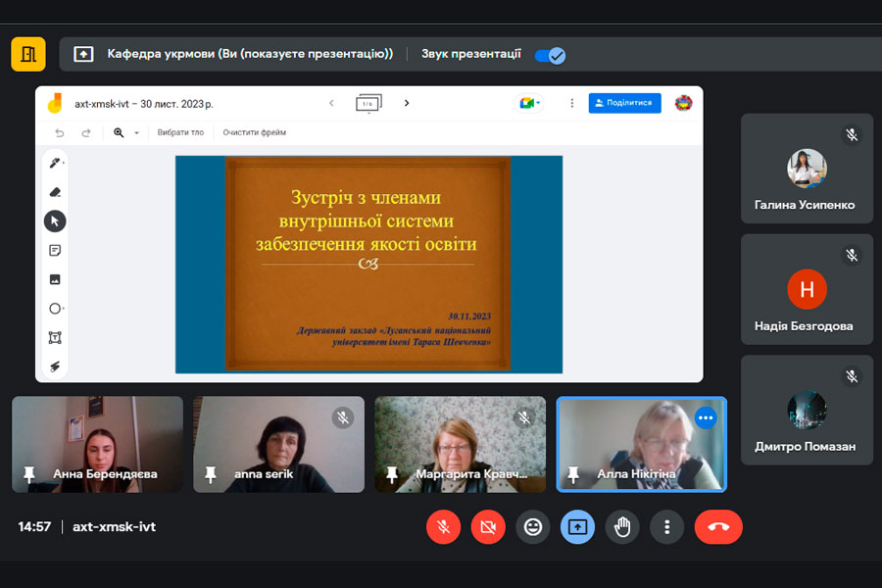Image resolution: width=882 pixels, height=588 pixels.
Task: Select the Text box tool
Action: click(55, 337)
